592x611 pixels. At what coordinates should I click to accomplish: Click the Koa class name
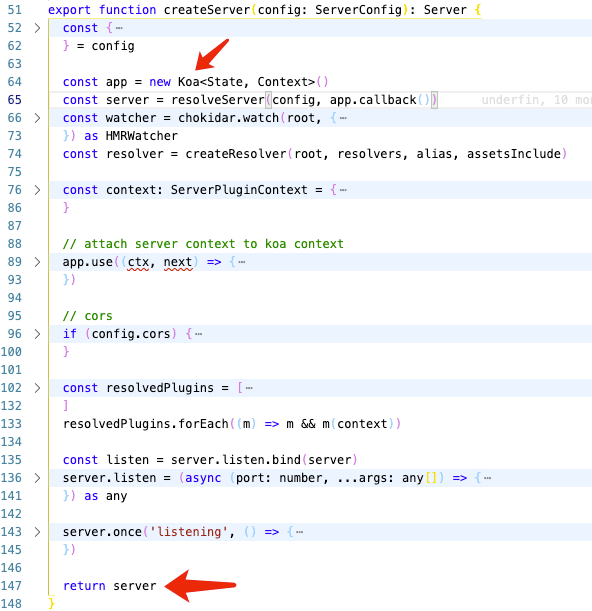(x=189, y=82)
